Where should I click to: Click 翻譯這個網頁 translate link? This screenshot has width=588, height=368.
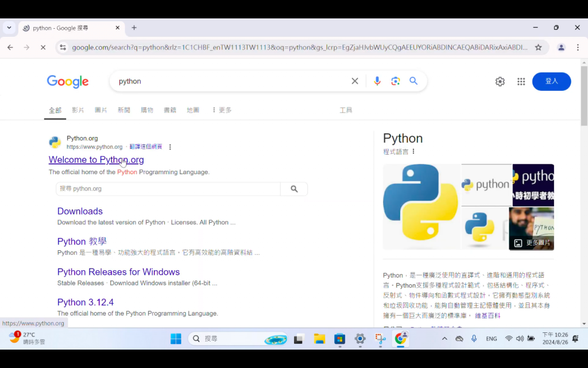(146, 147)
